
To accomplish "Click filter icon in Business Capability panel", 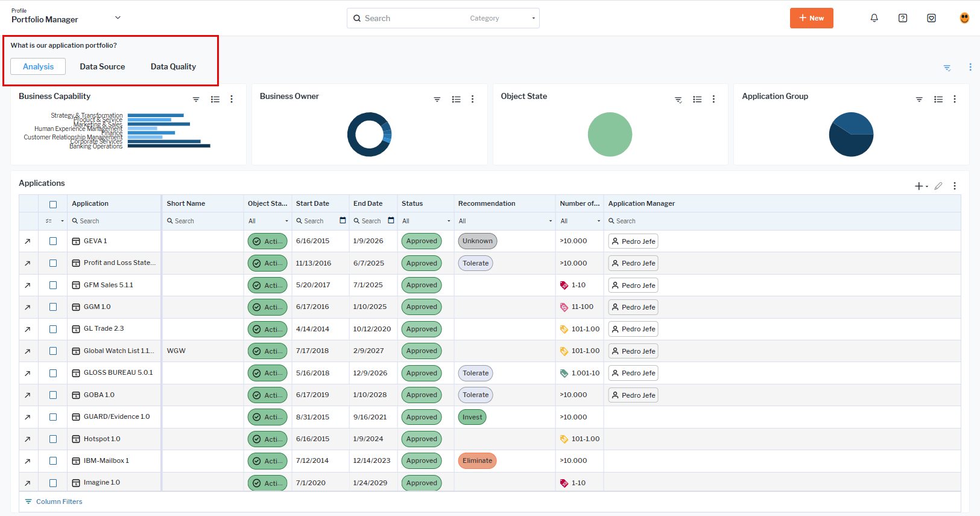I will tap(196, 100).
